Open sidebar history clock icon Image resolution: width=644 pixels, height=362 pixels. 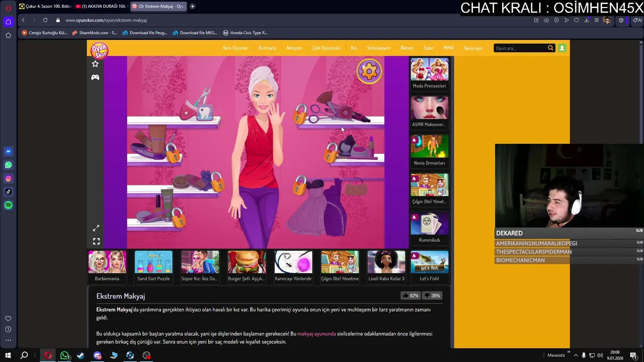[x=8, y=329]
